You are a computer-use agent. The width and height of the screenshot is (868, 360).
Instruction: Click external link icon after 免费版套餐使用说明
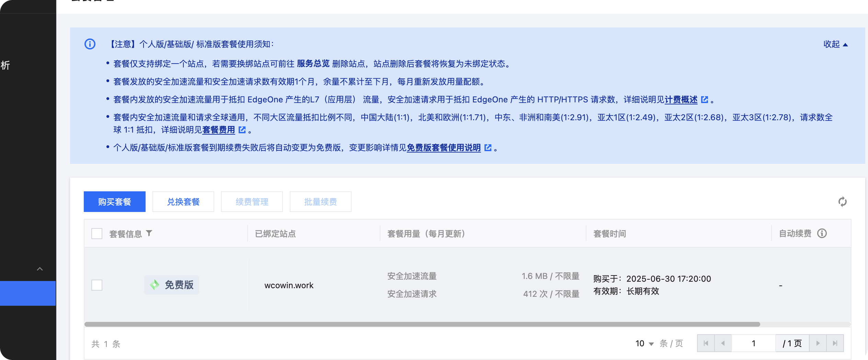pyautogui.click(x=488, y=148)
